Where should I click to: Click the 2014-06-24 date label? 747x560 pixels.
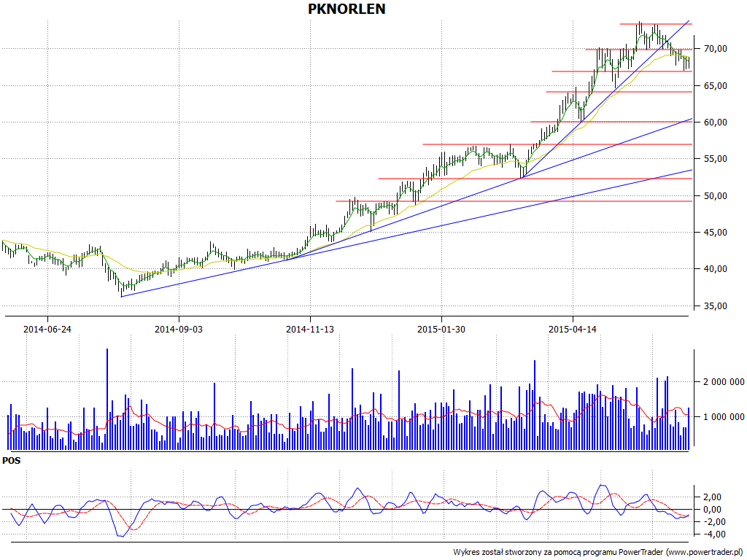47,329
